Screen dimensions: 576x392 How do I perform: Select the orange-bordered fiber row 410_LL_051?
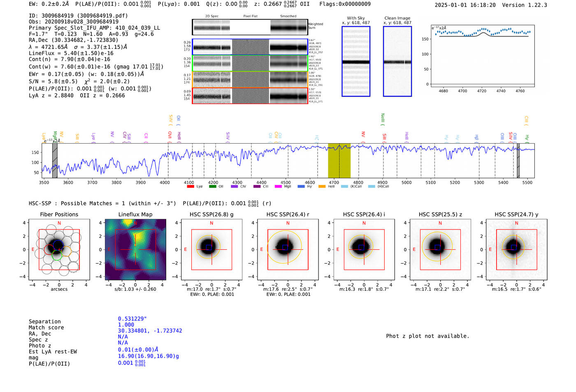point(250,79)
